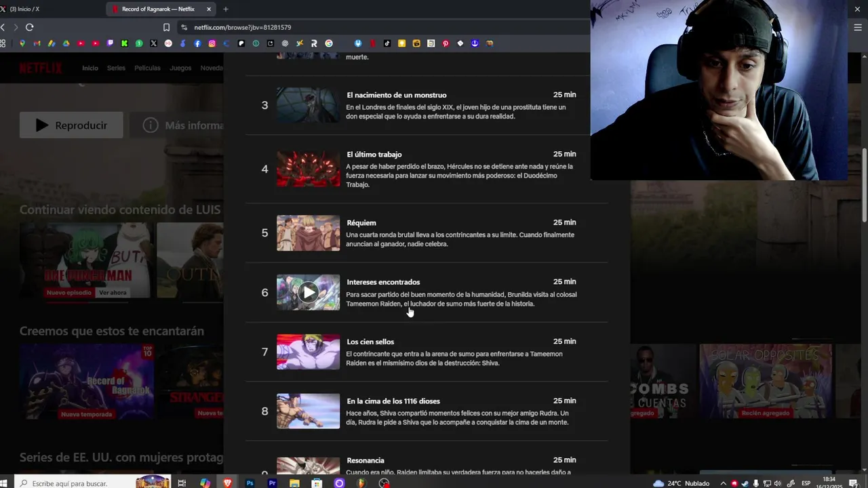The width and height of the screenshot is (868, 488).
Task: Launch Photoshop from taskbar
Action: [250, 483]
